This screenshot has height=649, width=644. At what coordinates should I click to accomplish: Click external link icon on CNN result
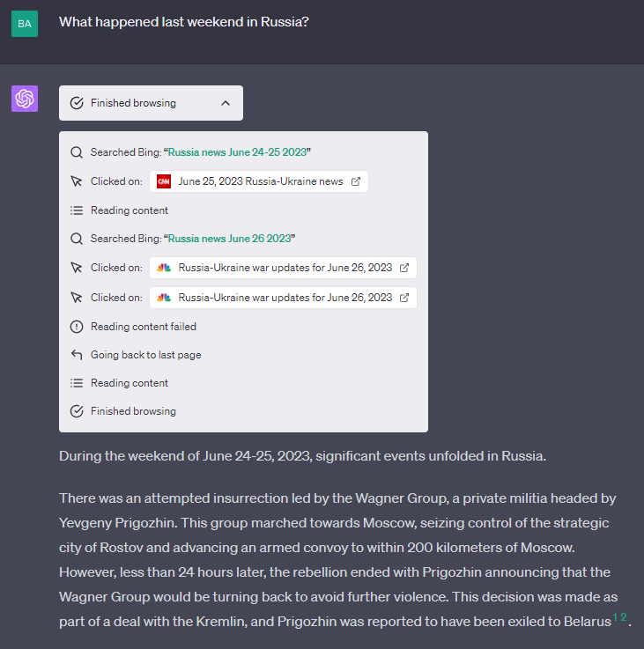(x=356, y=181)
